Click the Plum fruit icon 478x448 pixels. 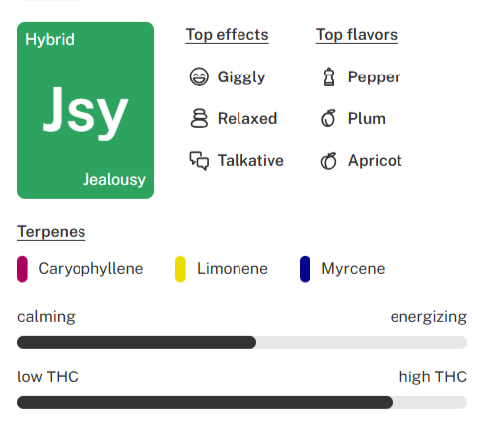click(328, 118)
